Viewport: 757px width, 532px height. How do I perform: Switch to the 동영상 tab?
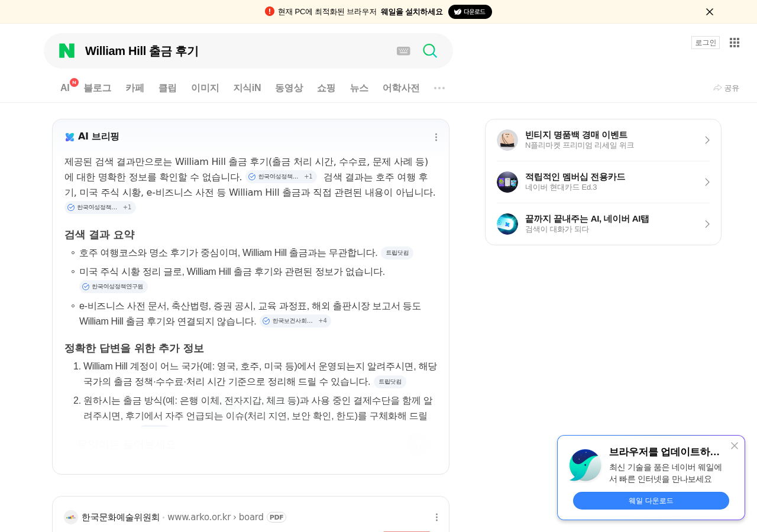coord(289,88)
